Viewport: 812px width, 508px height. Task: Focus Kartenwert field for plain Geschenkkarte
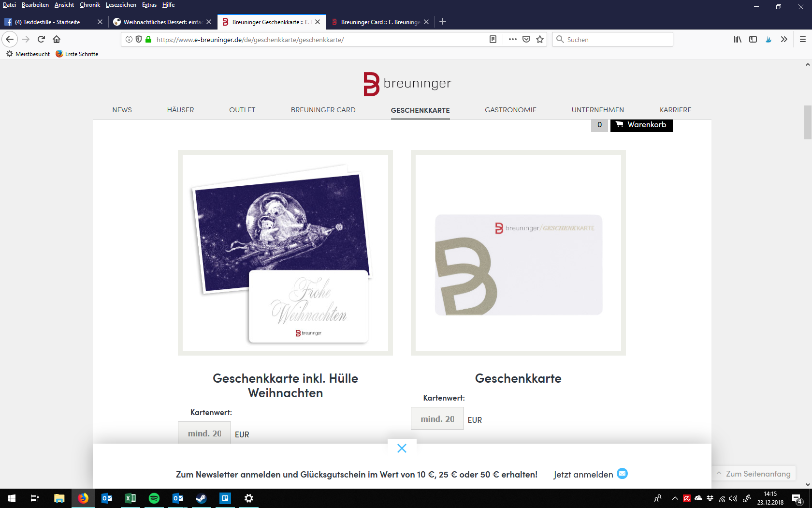coord(437,418)
